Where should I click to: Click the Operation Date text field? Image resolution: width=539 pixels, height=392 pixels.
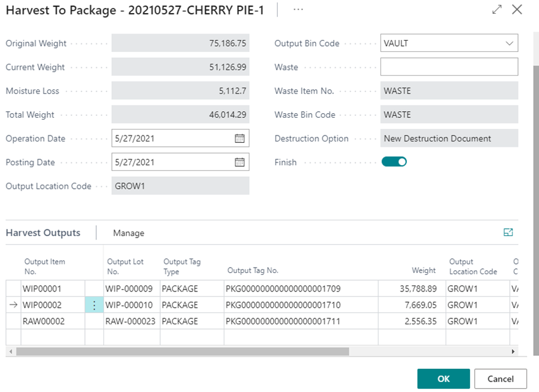click(171, 139)
